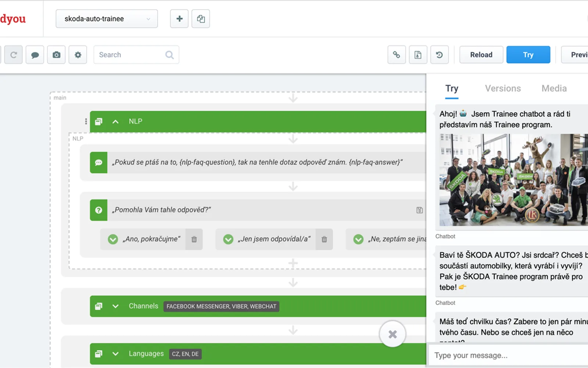This screenshot has width=588, height=368.
Task: Click the NLP block stack icon
Action: coord(98,121)
